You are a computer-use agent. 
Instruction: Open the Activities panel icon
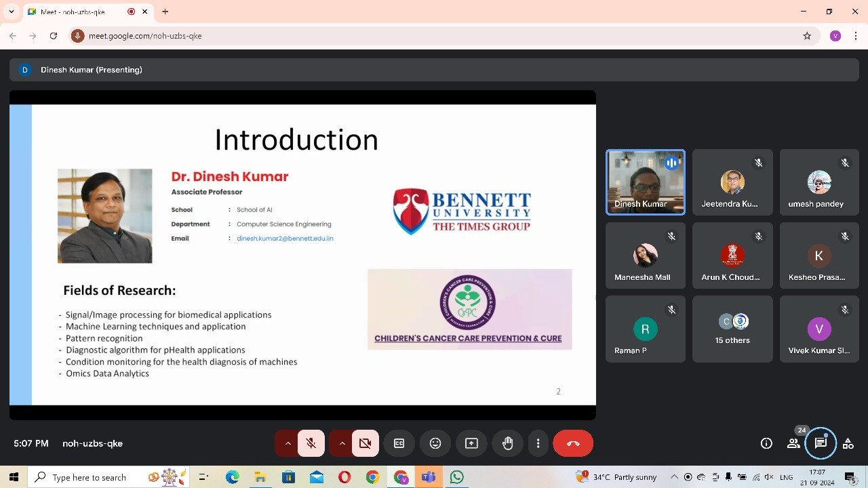pos(848,443)
